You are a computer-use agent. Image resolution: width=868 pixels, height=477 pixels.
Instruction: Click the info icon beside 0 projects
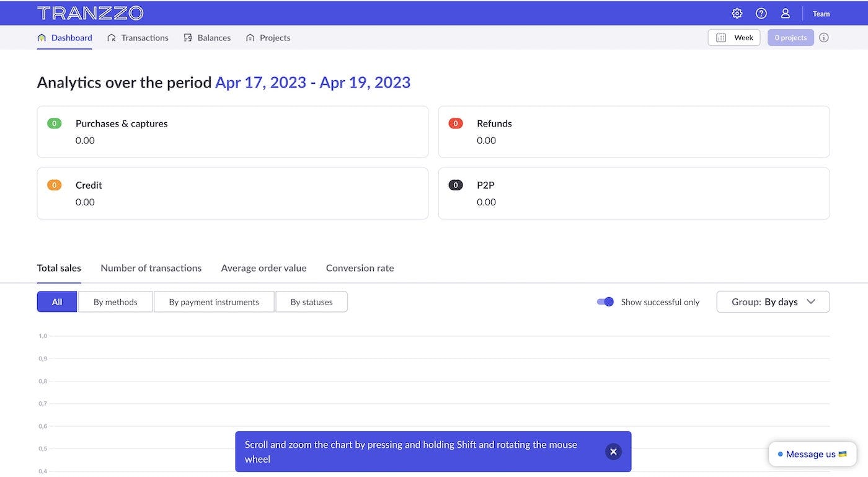824,37
